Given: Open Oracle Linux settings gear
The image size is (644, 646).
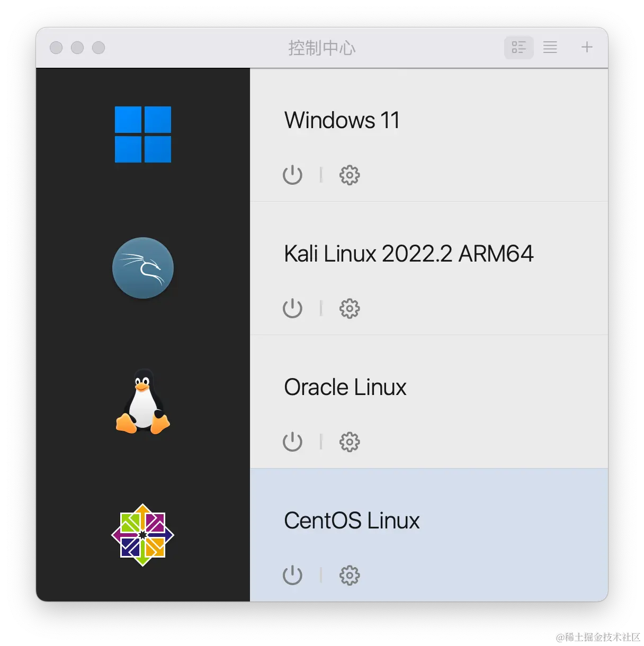Looking at the screenshot, I should [x=350, y=442].
